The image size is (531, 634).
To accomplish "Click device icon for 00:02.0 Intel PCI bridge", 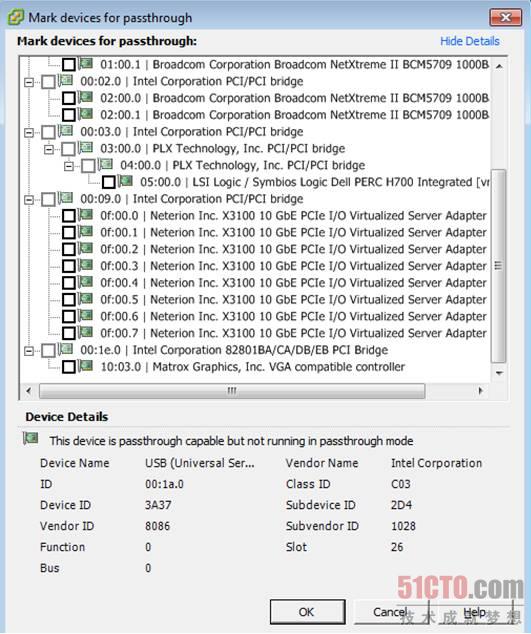I will pyautogui.click(x=66, y=80).
